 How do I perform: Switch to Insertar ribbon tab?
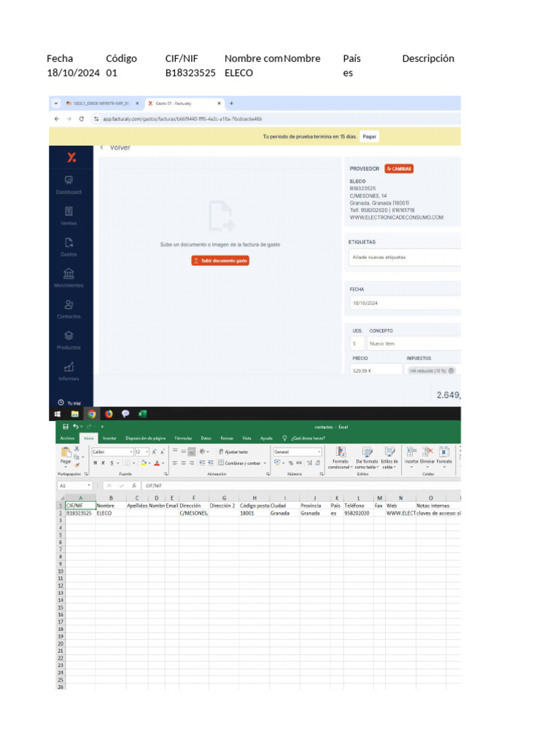(x=109, y=438)
